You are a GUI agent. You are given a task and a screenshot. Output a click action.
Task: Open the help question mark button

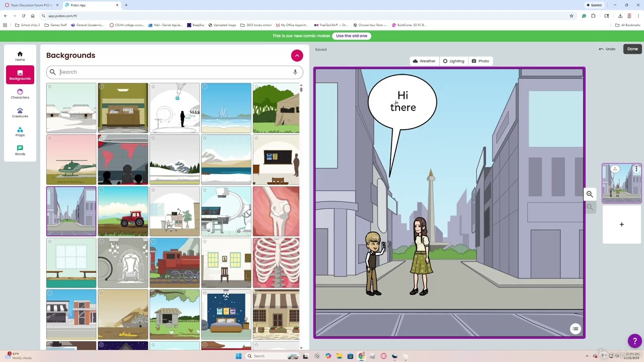tap(635, 341)
